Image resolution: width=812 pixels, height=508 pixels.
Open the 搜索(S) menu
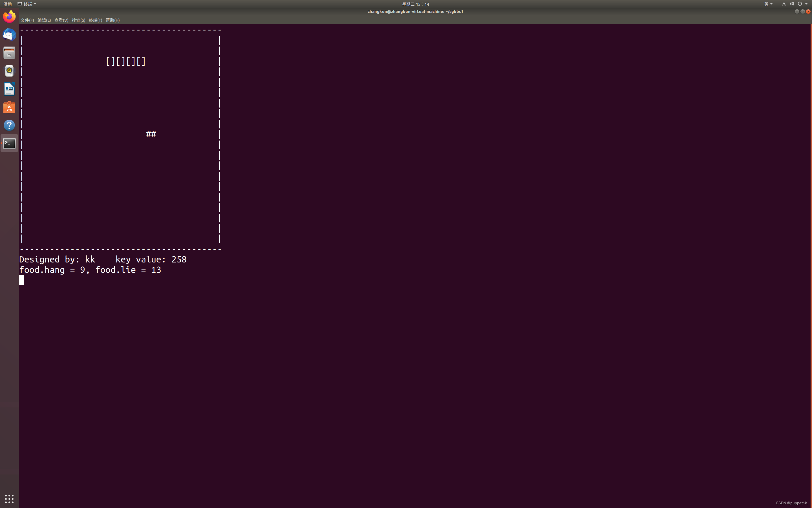click(78, 20)
